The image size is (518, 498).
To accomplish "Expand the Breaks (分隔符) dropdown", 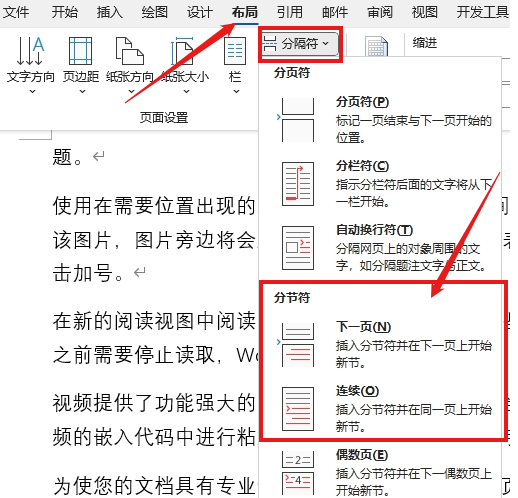I will click(x=300, y=44).
